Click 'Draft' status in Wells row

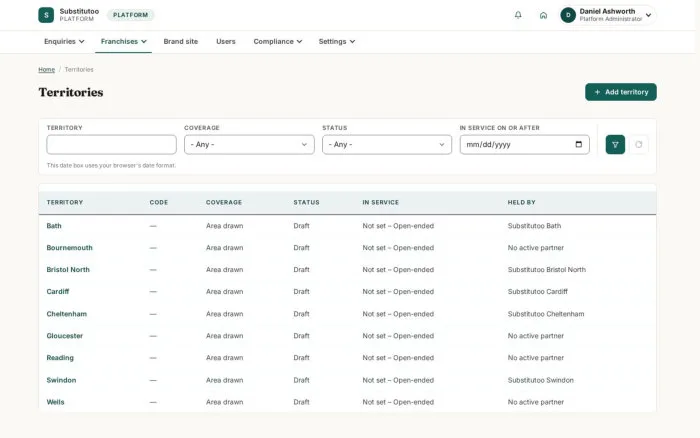point(301,402)
